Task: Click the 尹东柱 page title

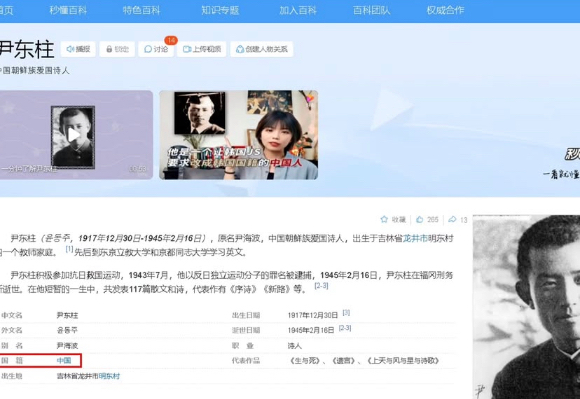Action: tap(27, 49)
